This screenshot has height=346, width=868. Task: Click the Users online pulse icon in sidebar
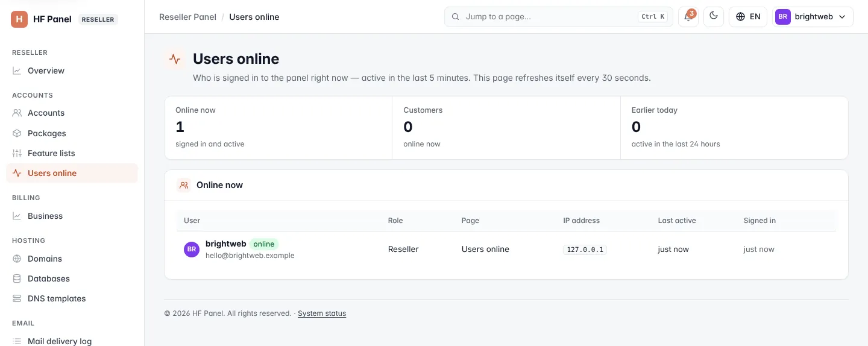(17, 173)
